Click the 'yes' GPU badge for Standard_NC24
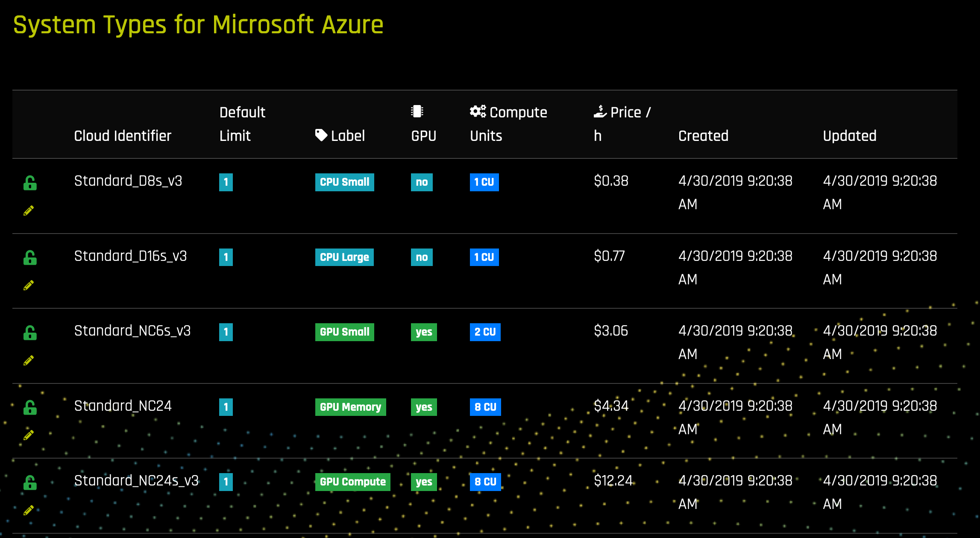980x538 pixels. 424,407
